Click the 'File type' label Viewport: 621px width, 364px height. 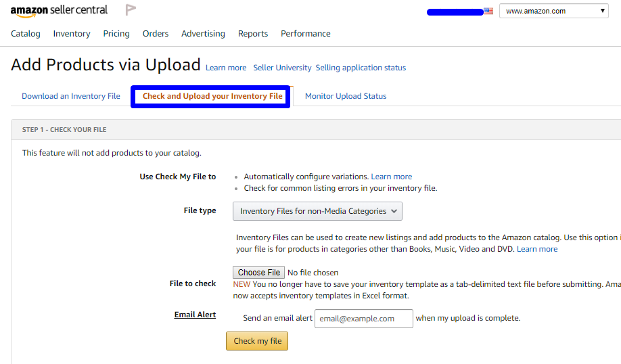[200, 210]
